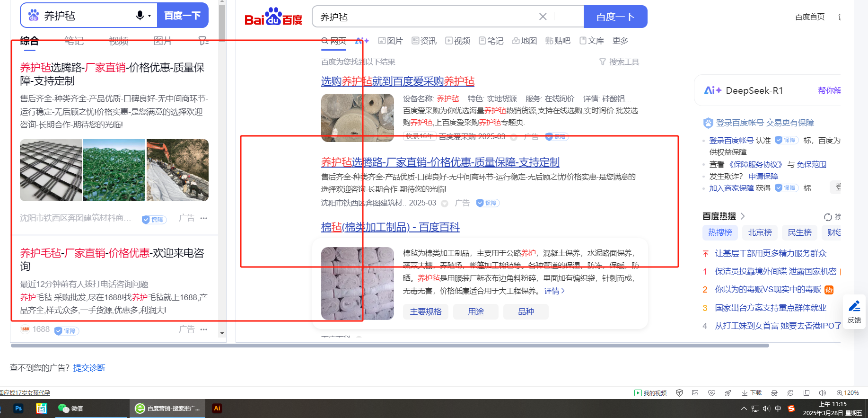
Task: Expand 百度热搜 chevron
Action: (x=743, y=216)
